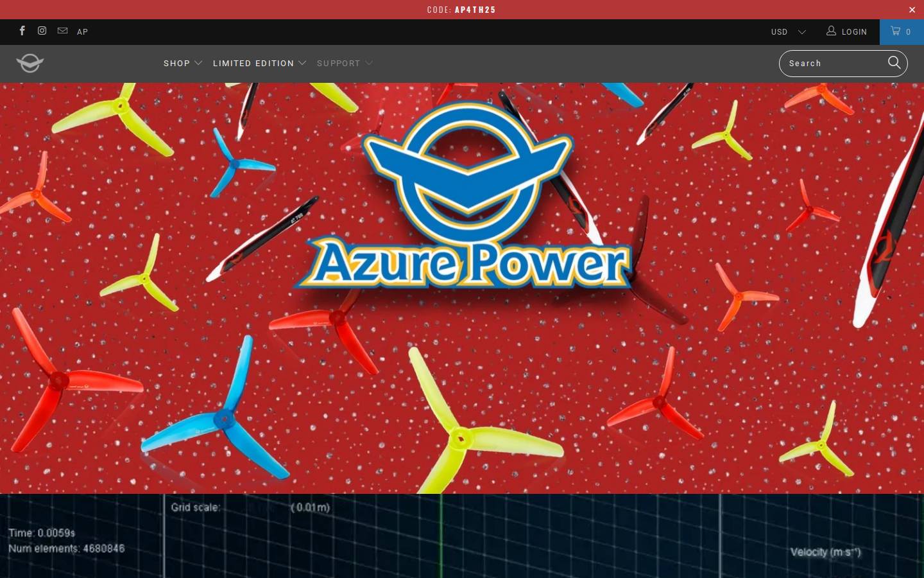Expand the LIMITED EDITION menu

259,64
